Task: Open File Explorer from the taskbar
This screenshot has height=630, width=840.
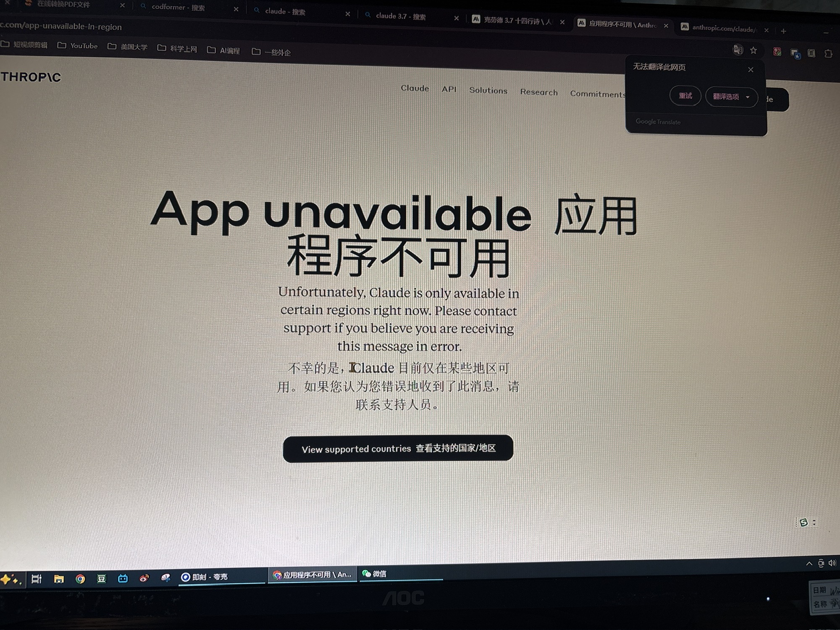Action: (59, 579)
